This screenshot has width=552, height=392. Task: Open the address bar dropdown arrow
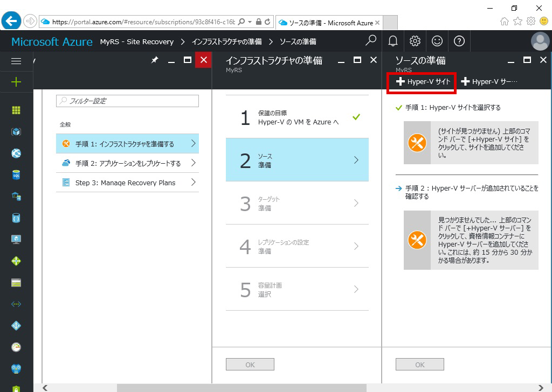click(250, 22)
